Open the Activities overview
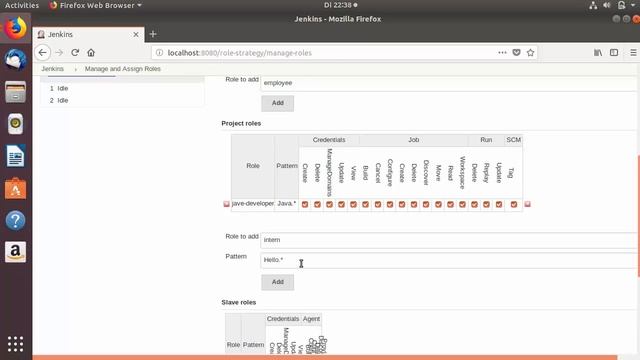640x360 pixels. tap(22, 5)
